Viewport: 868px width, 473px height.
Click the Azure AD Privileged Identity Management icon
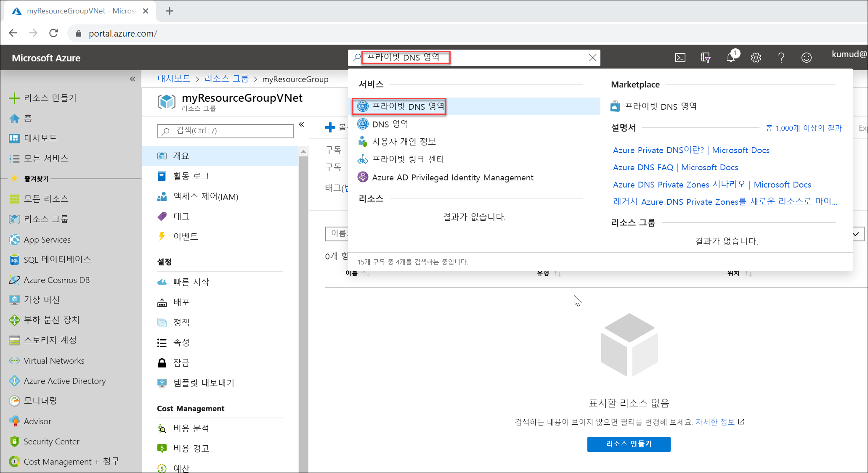coord(362,178)
